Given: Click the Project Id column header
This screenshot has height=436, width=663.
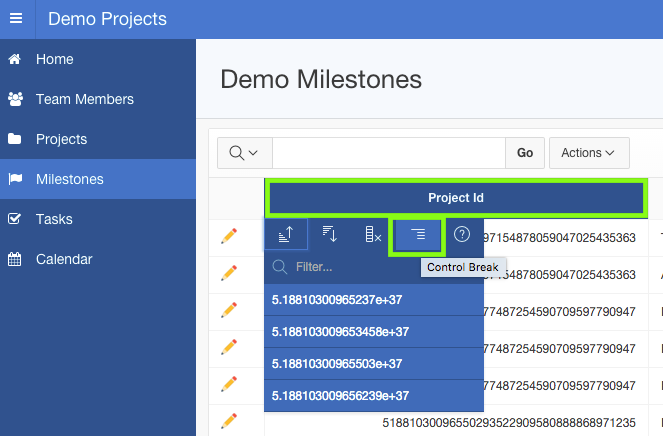Looking at the screenshot, I should [455, 198].
